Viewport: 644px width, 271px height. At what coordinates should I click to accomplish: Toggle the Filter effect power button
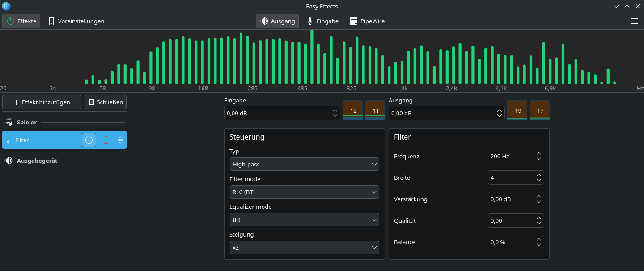coord(89,140)
